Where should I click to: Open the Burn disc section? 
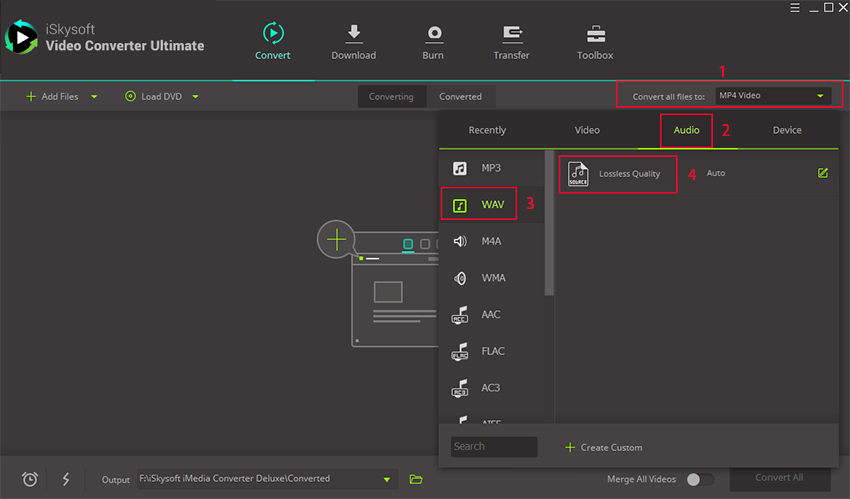[434, 34]
